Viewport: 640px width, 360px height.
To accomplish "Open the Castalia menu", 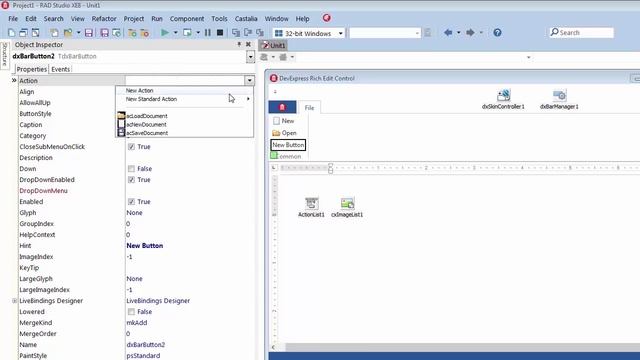I will [x=246, y=19].
